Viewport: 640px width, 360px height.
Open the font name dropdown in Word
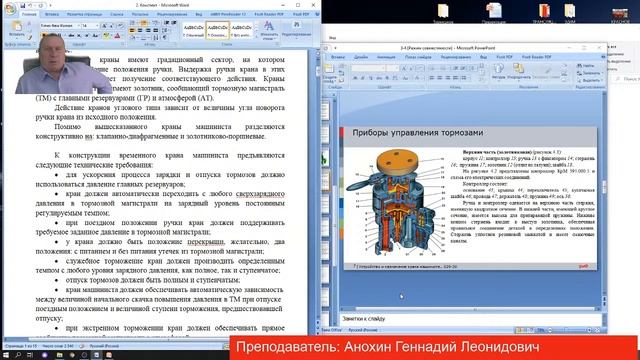pyautogui.click(x=78, y=26)
